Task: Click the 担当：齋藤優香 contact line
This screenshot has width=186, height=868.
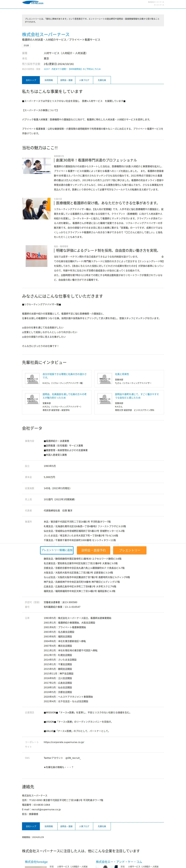Action: coord(30,814)
